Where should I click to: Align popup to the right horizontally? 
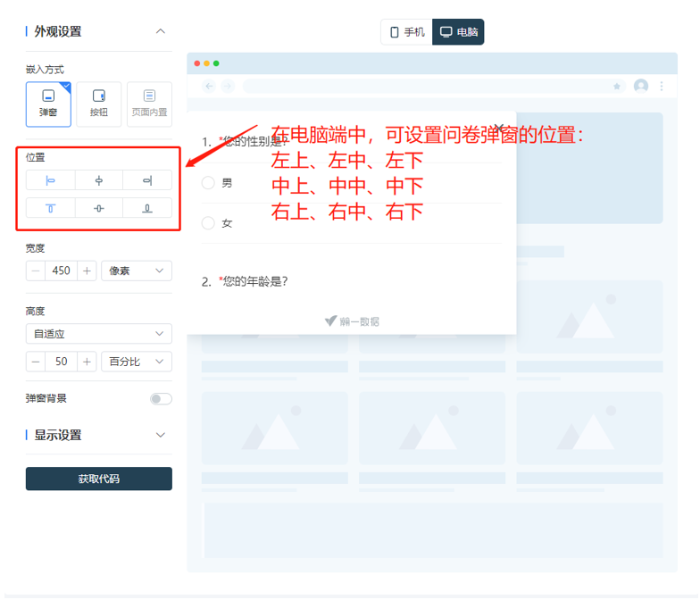[x=147, y=180]
